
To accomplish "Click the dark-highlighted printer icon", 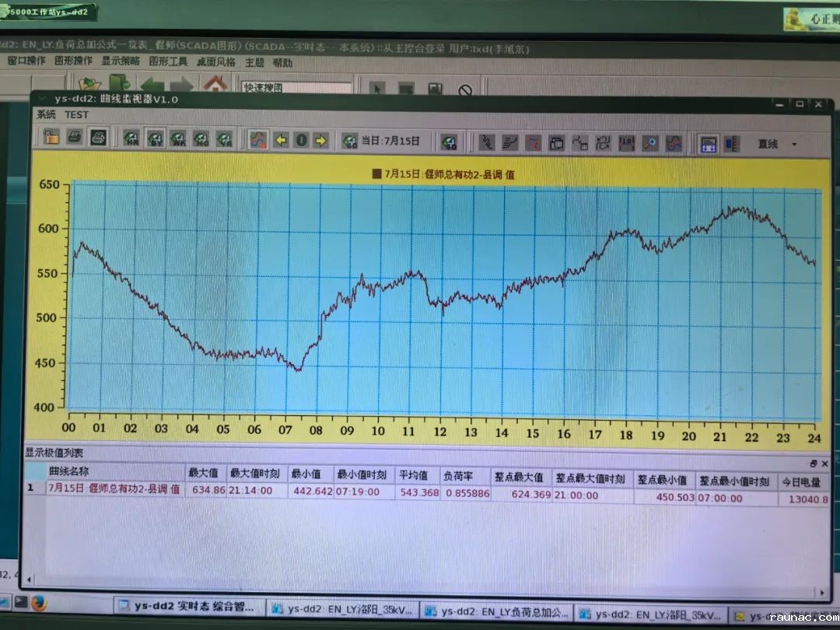I will click(x=98, y=138).
